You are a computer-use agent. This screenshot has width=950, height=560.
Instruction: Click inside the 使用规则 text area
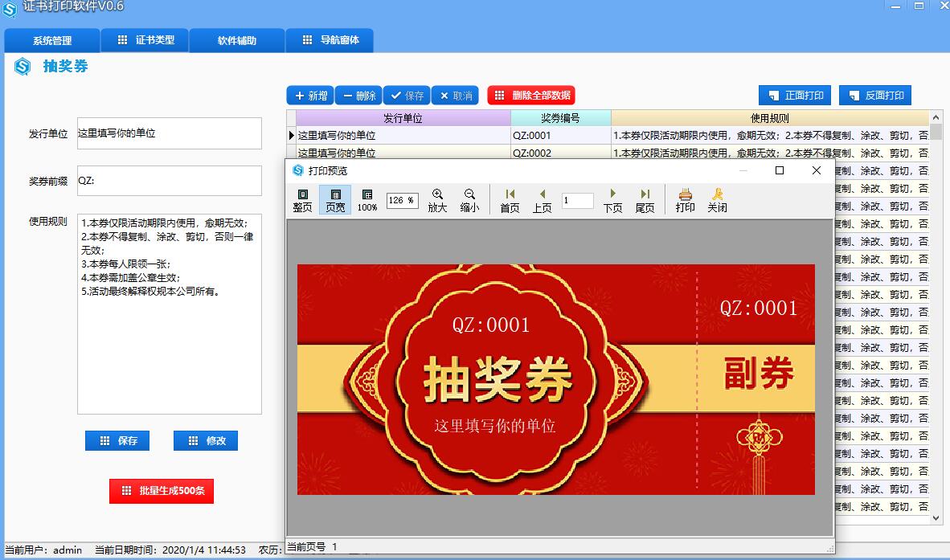(x=170, y=313)
